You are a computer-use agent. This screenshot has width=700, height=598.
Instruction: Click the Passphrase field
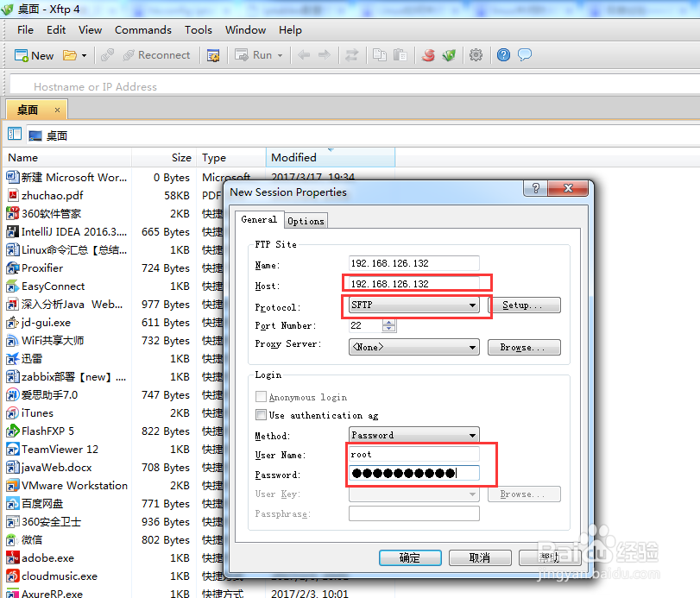tap(413, 513)
